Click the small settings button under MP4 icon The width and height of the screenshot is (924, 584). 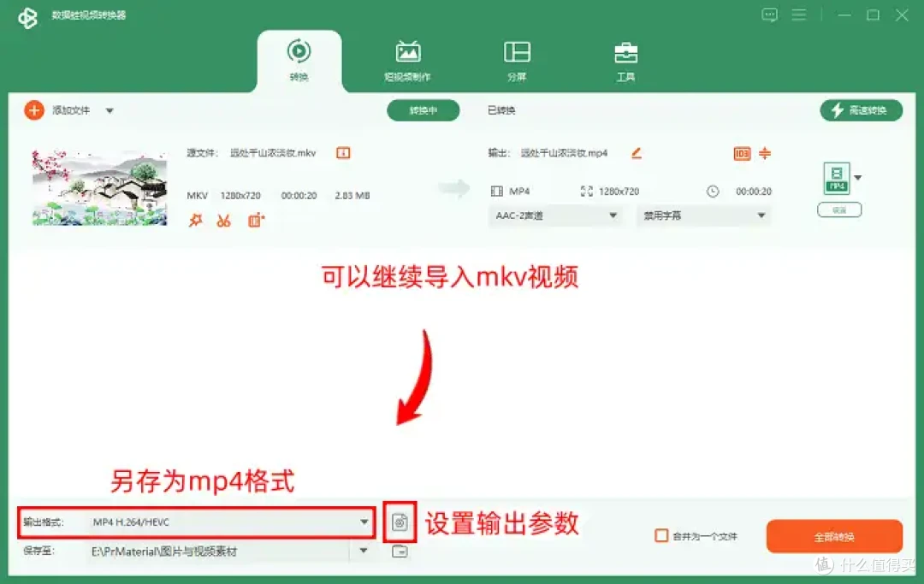[839, 209]
